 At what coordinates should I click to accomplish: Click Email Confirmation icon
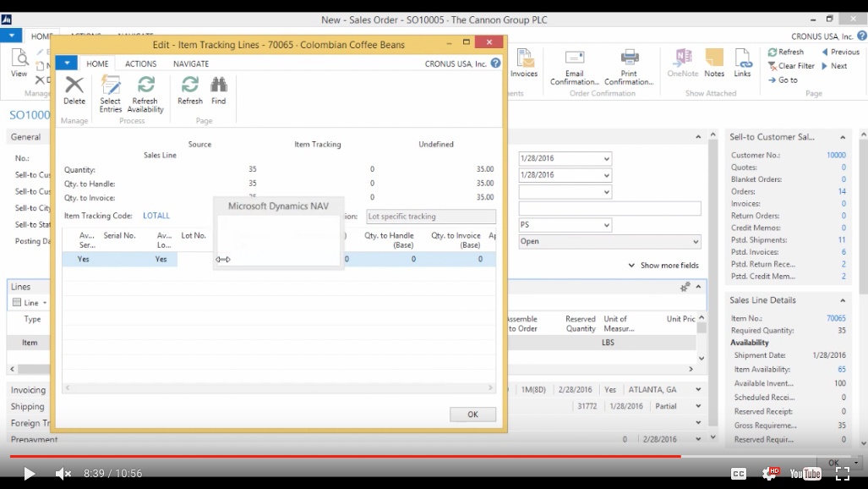[575, 67]
